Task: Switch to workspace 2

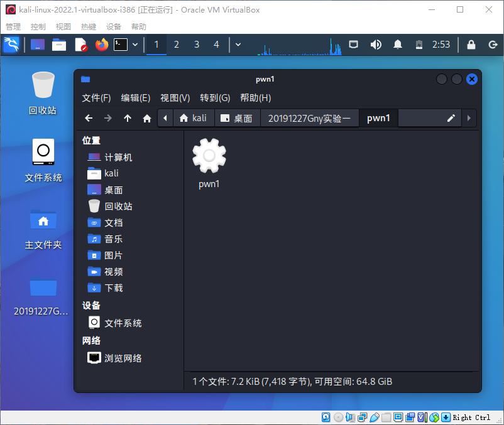Action: click(177, 45)
